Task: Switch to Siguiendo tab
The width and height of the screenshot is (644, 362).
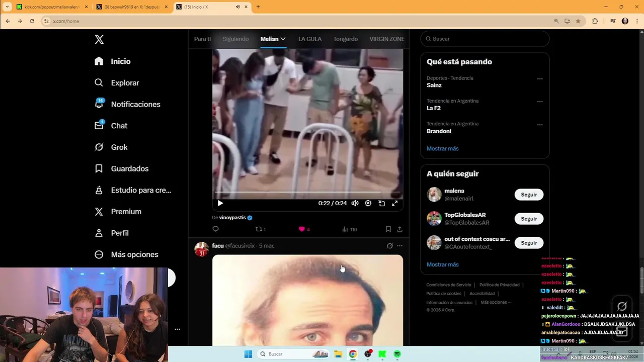Action: 235,39
